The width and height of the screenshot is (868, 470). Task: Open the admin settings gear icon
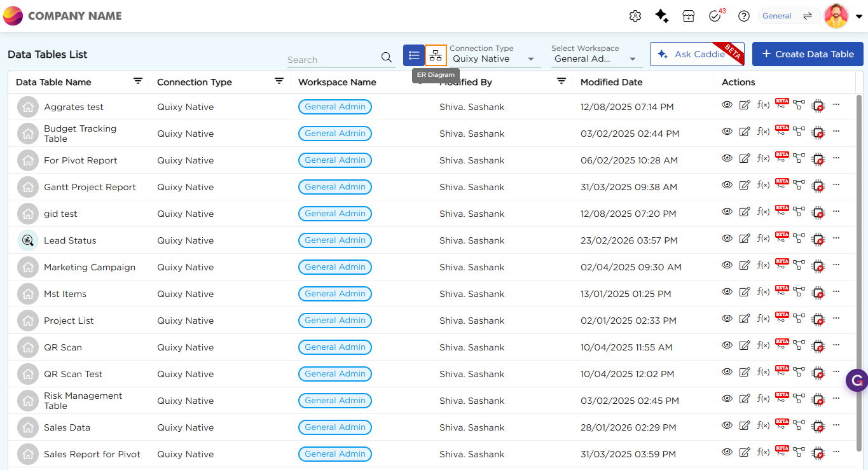pos(635,17)
